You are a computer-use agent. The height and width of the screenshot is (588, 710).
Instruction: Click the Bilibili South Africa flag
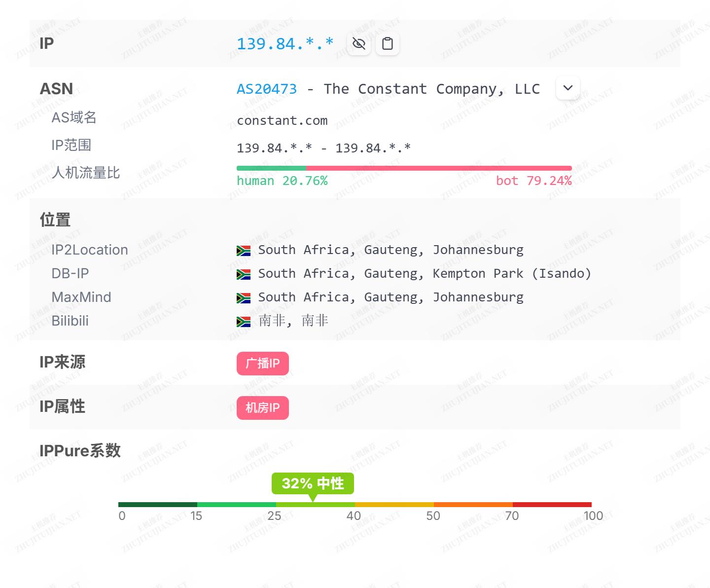point(244,322)
